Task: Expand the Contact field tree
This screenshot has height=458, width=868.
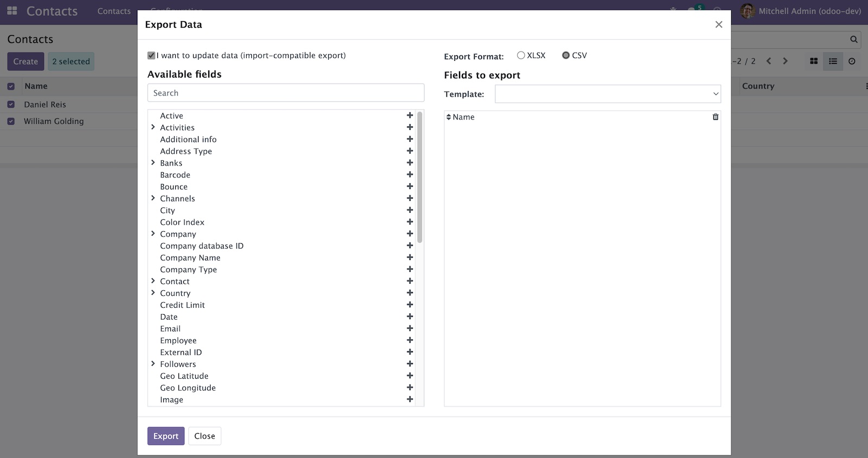Action: coord(153,281)
